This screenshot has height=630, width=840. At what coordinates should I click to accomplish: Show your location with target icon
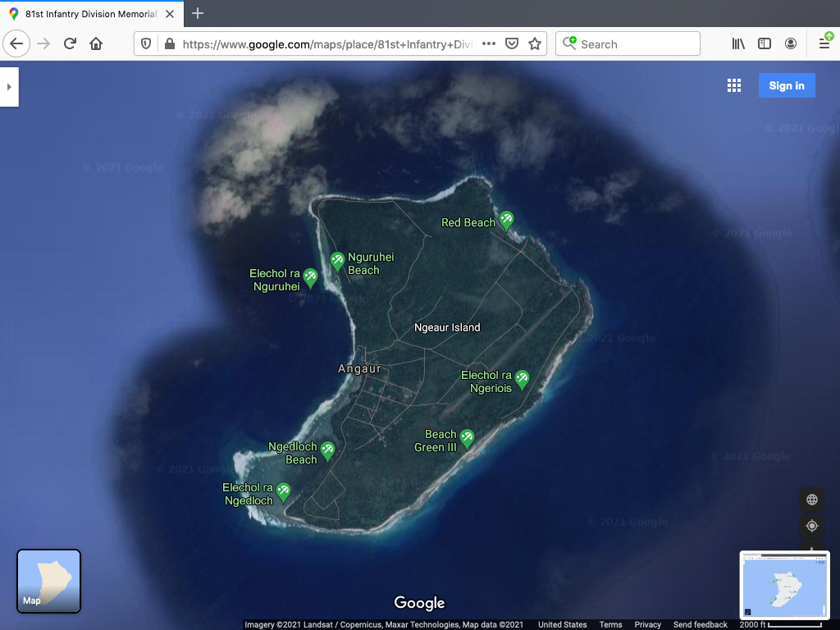click(812, 526)
